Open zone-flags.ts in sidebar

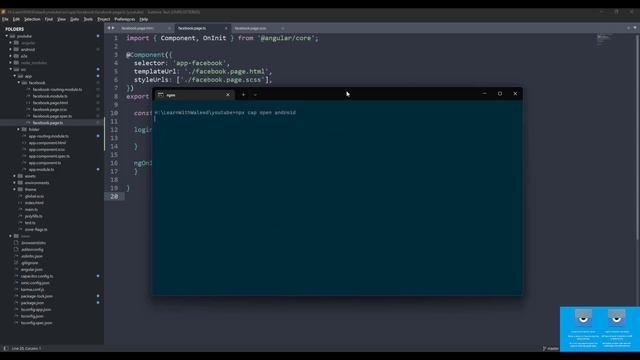coord(36,229)
